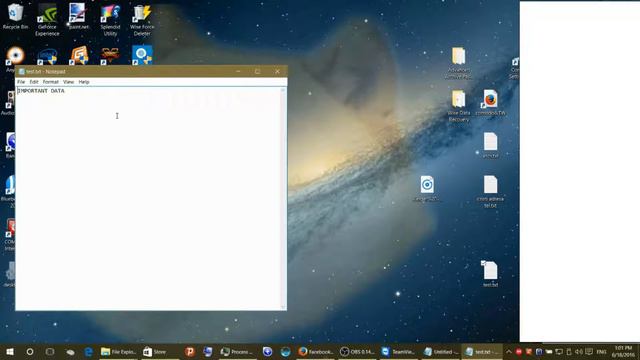Select the test.txt file on desktop
640x360 pixels.
click(490, 274)
